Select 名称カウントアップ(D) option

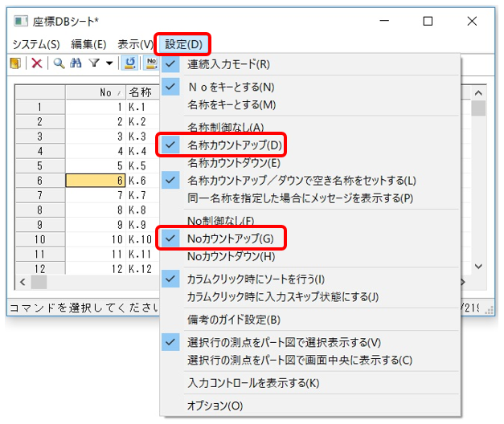point(310,145)
